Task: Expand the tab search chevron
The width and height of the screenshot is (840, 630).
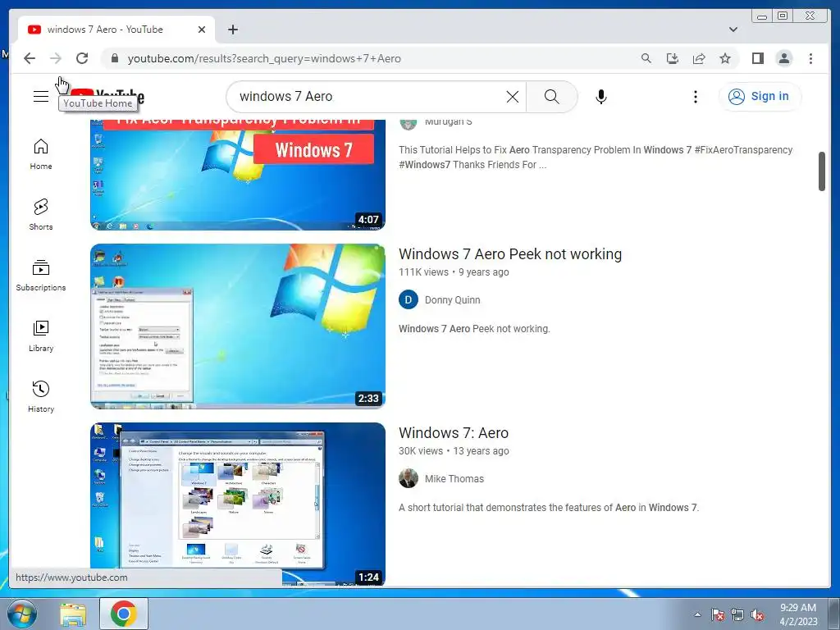Action: point(733,30)
